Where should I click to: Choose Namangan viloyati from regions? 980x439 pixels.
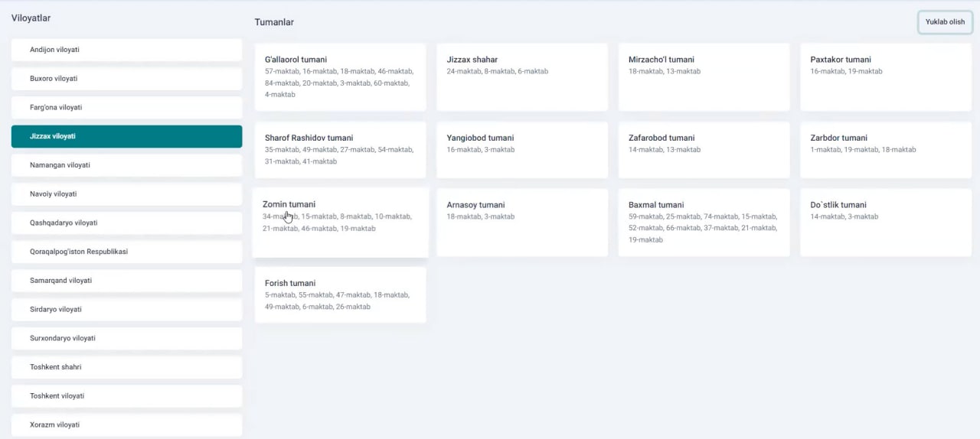[x=126, y=165]
